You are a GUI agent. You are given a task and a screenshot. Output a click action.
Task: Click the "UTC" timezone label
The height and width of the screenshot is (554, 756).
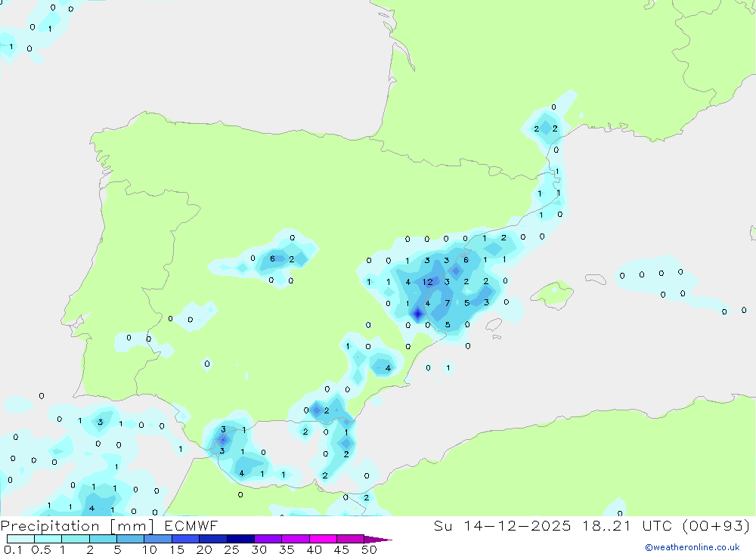point(657,525)
